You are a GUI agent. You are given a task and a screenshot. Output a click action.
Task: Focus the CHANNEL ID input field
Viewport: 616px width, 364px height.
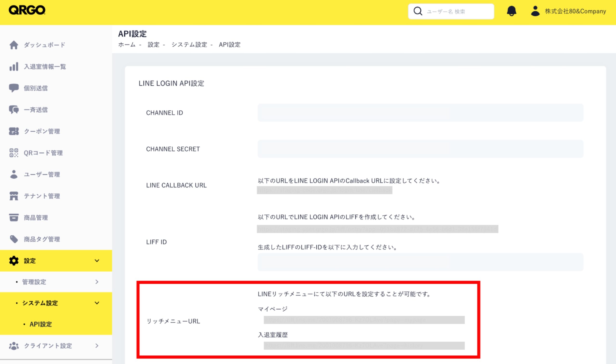(420, 113)
